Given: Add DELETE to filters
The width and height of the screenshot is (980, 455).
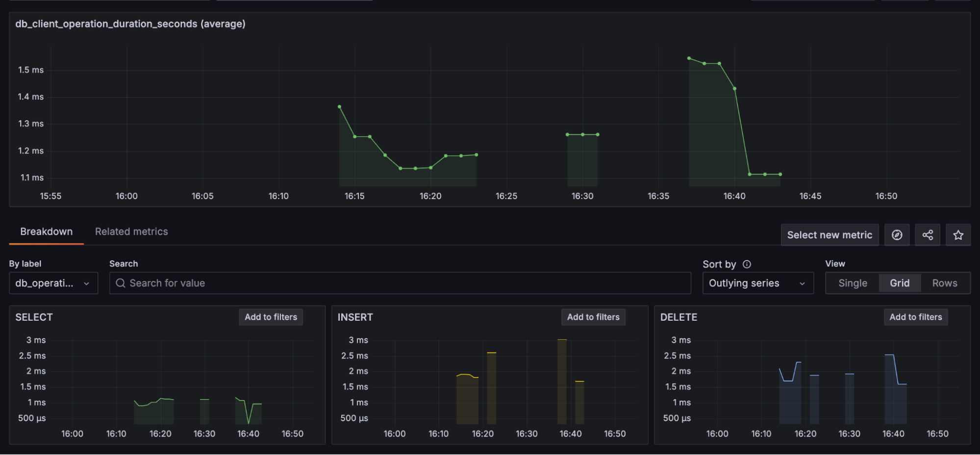Looking at the screenshot, I should point(916,317).
